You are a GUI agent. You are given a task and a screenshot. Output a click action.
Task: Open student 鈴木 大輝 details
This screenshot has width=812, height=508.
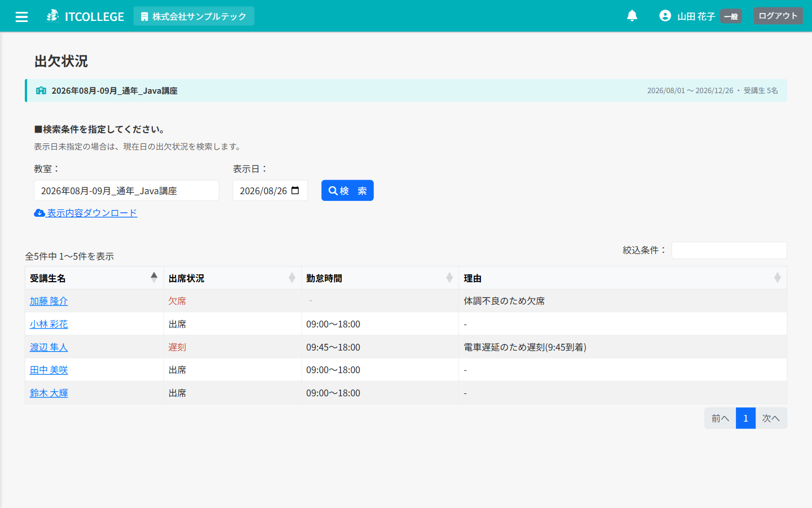[49, 393]
